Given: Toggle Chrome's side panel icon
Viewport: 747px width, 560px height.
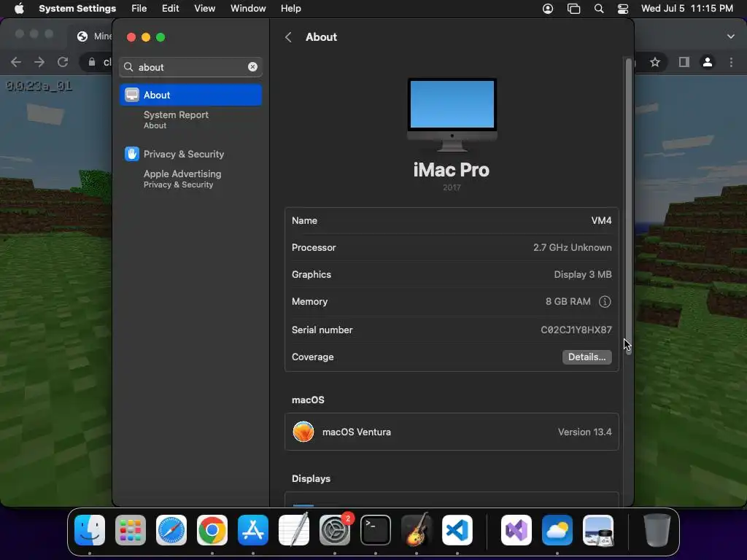Looking at the screenshot, I should point(684,62).
